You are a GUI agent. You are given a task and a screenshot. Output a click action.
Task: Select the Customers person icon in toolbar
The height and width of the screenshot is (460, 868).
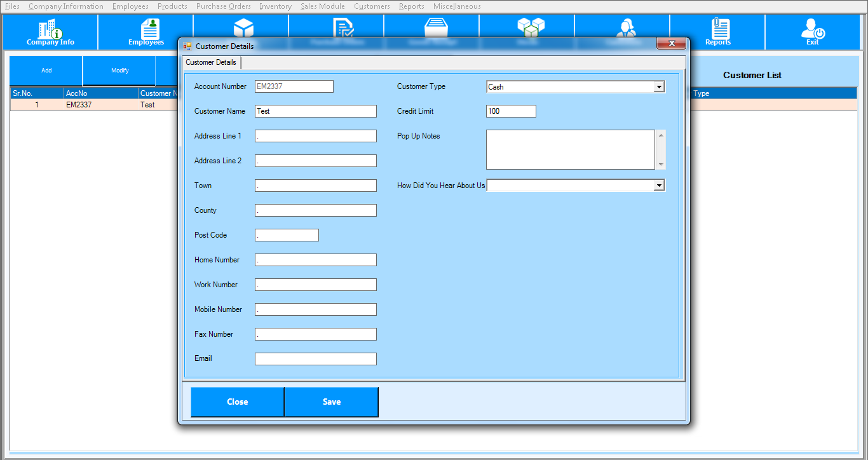click(x=626, y=27)
